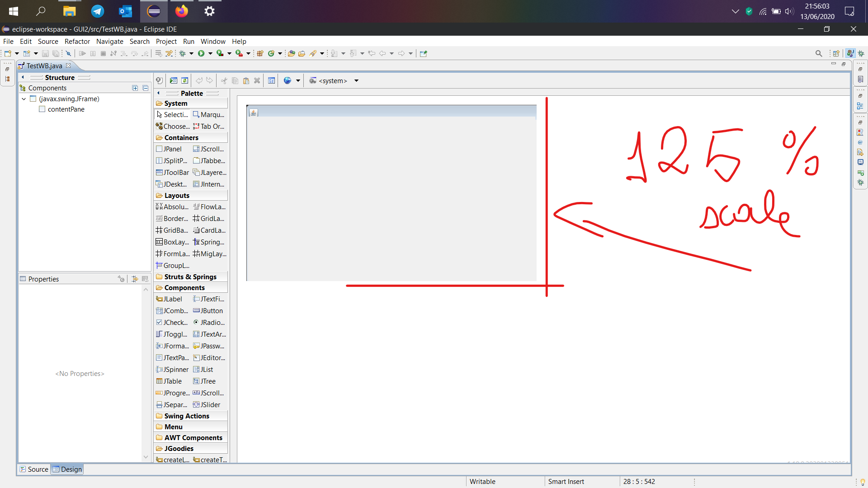The image size is (868, 488).
Task: Open the File menu
Action: click(x=8, y=41)
